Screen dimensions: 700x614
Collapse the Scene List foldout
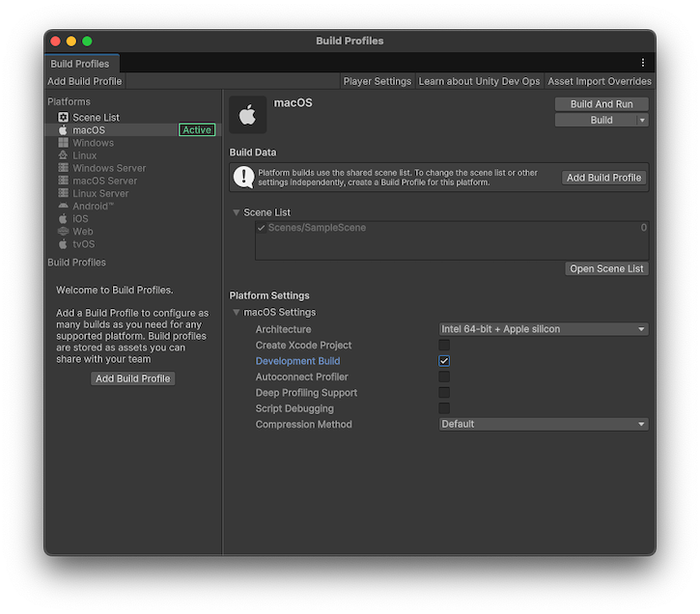click(237, 212)
